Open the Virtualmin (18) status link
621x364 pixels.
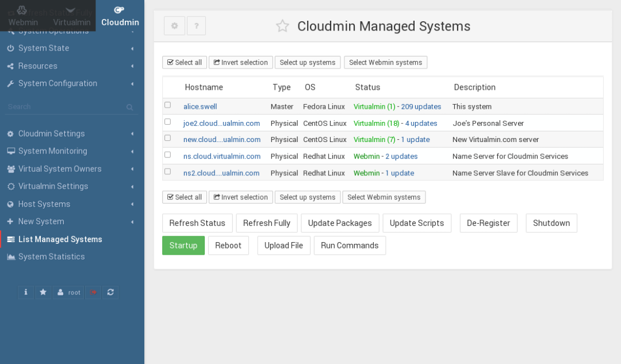tap(376, 123)
